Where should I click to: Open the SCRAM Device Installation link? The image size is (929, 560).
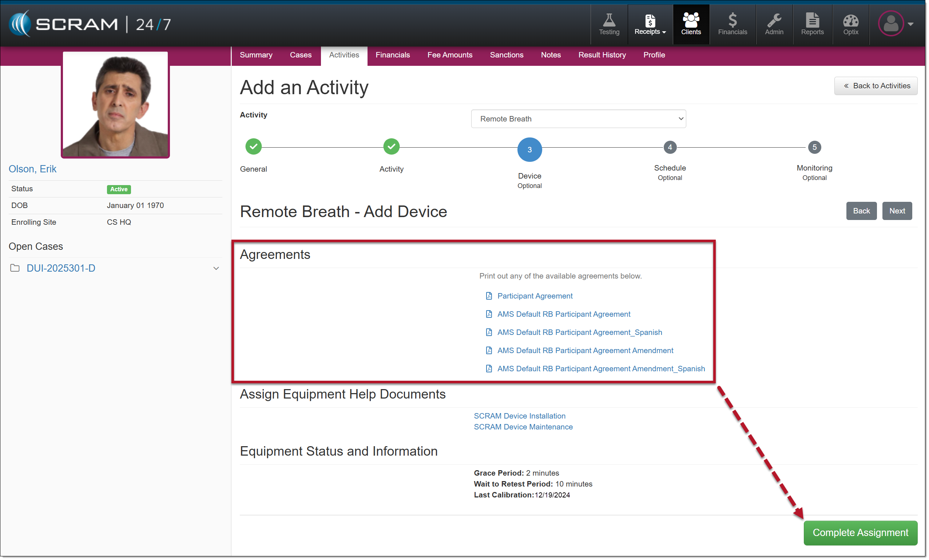coord(519,416)
